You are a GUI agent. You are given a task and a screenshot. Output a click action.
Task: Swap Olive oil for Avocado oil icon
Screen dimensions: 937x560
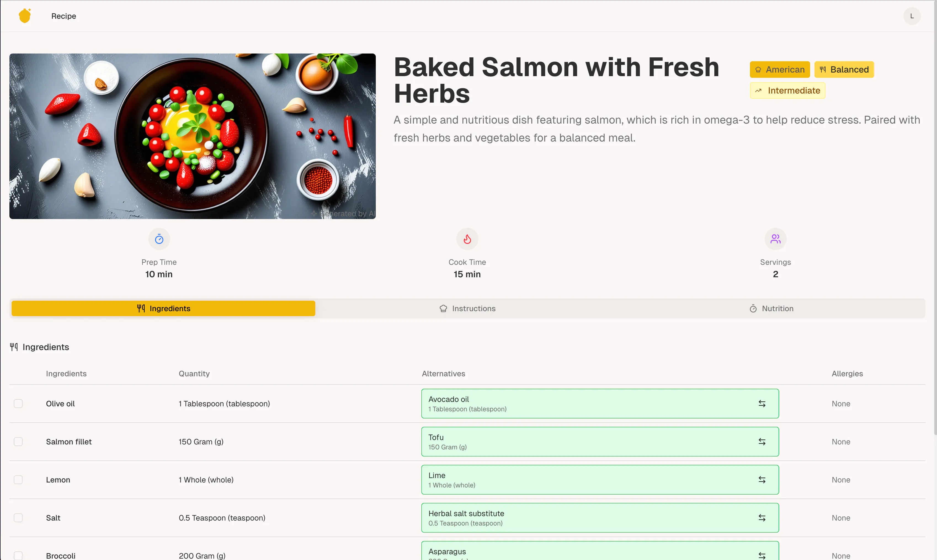[762, 403]
